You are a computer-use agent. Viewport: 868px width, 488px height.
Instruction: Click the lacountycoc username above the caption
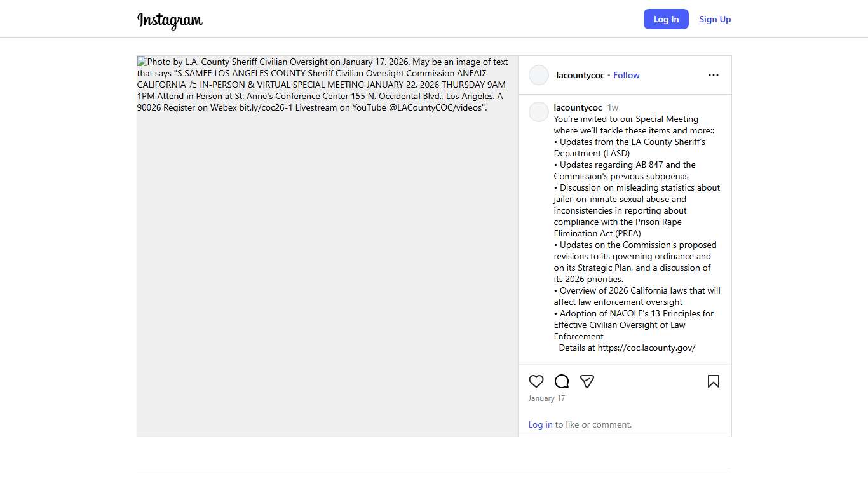point(578,107)
